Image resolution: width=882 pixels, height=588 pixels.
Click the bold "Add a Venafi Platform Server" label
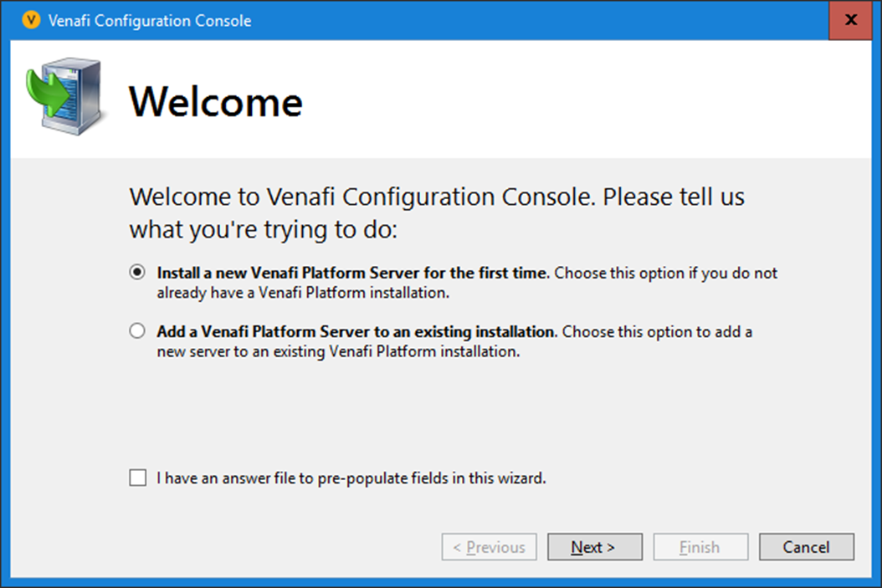[356, 332]
